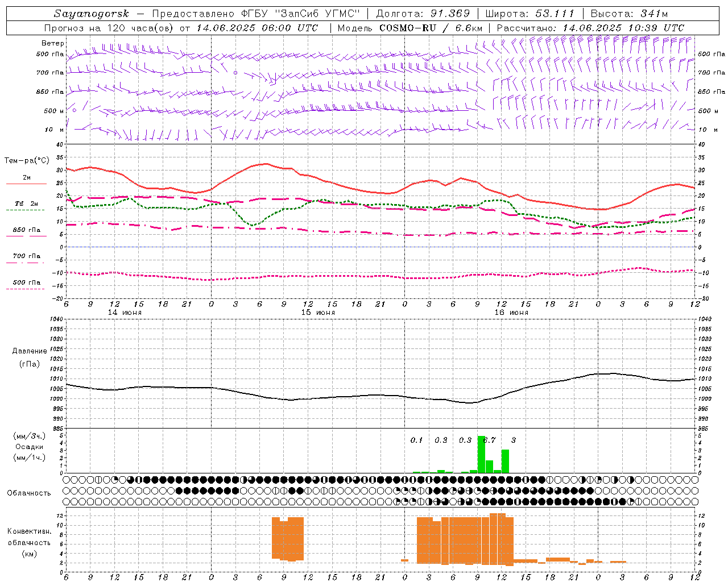The image size is (728, 582).
Task: Click the pink dotted 500 гПа legend line sample
Action: pyautogui.click(x=25, y=289)
